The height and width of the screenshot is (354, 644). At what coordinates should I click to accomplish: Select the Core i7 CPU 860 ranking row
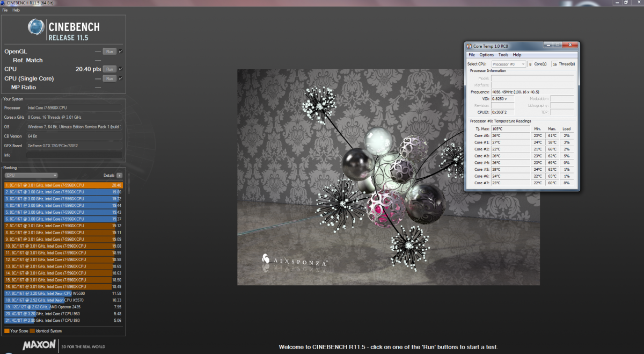pos(63,320)
